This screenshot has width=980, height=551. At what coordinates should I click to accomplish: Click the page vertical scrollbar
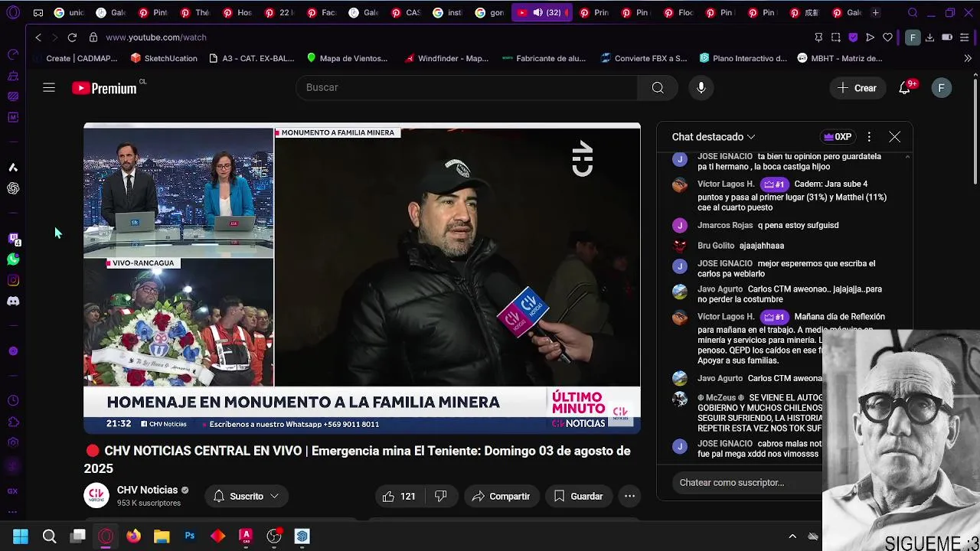click(x=975, y=130)
